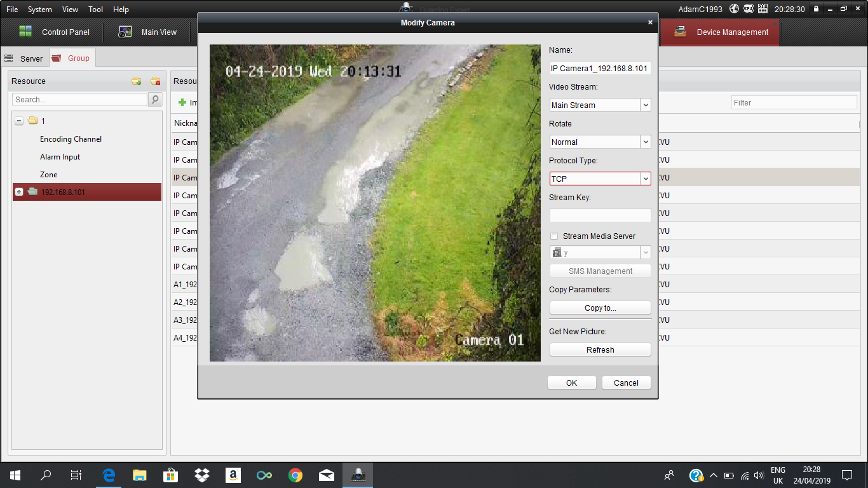Click the Add Group folder icon

click(136, 81)
